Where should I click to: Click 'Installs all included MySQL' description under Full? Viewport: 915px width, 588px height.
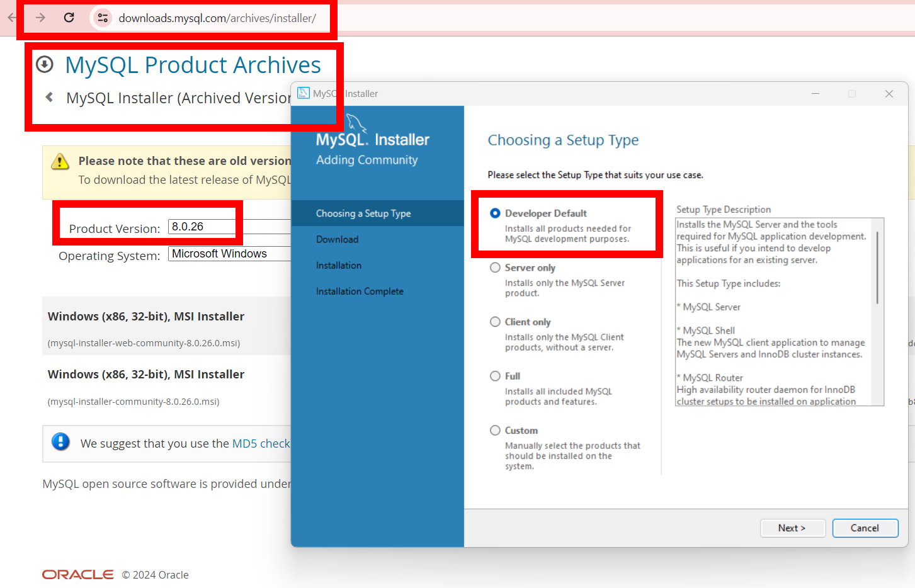(559, 392)
